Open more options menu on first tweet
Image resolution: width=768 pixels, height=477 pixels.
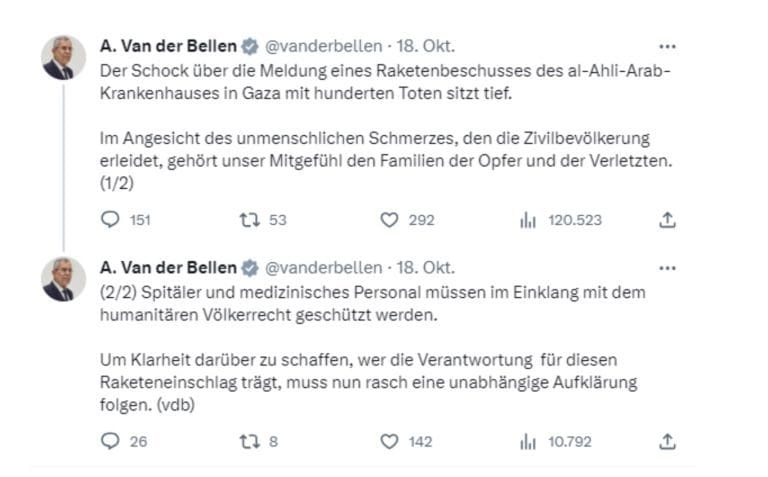(667, 47)
